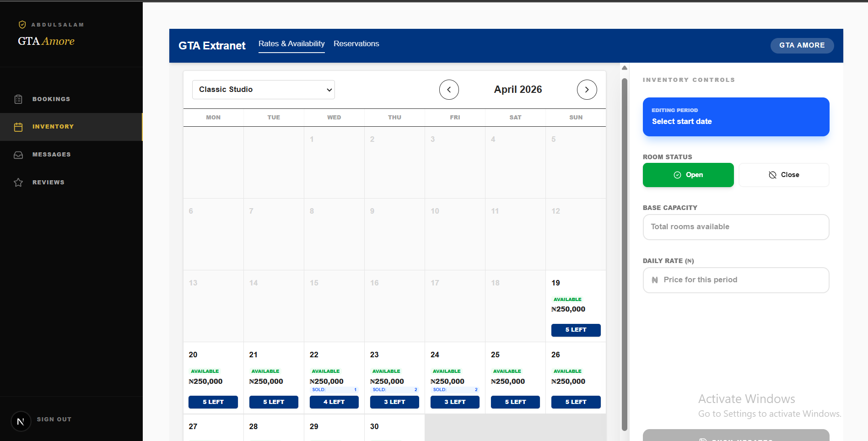
Task: Set room status to Close
Action: click(784, 175)
